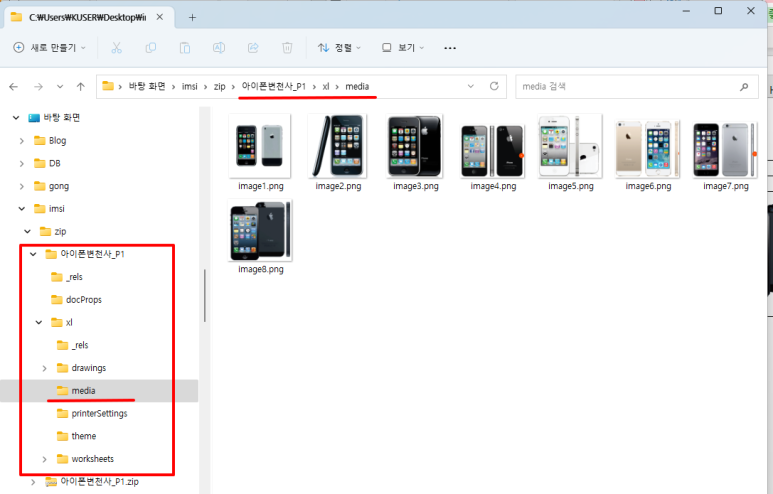
Task: Expand address bar history dropdown
Action: (x=470, y=86)
